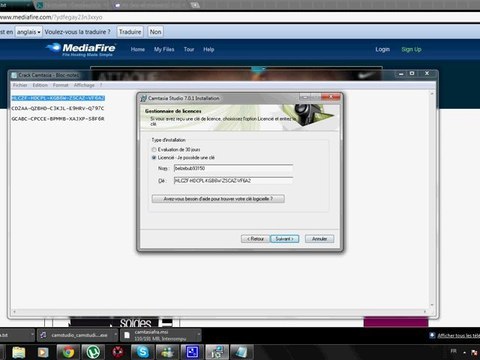Show hidden system tray icons arrow
This screenshot has width=480, height=360.
465,352
